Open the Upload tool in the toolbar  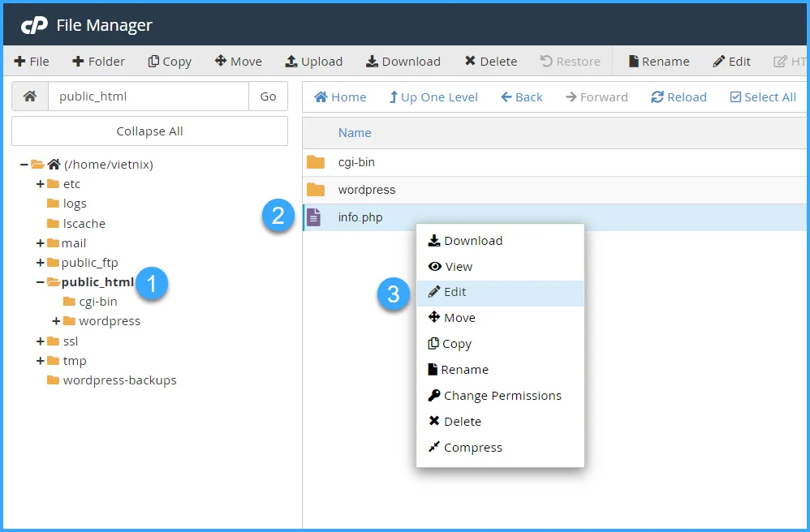coord(313,61)
